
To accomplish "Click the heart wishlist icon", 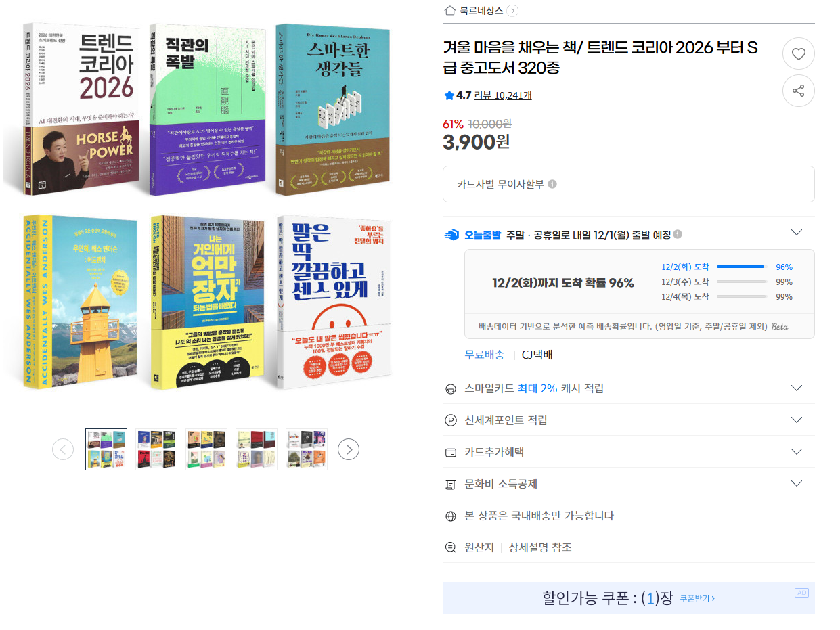I will click(x=798, y=53).
